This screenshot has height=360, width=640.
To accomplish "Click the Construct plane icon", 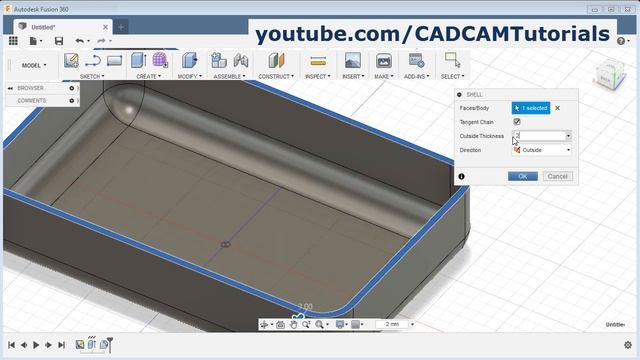I will (x=276, y=60).
